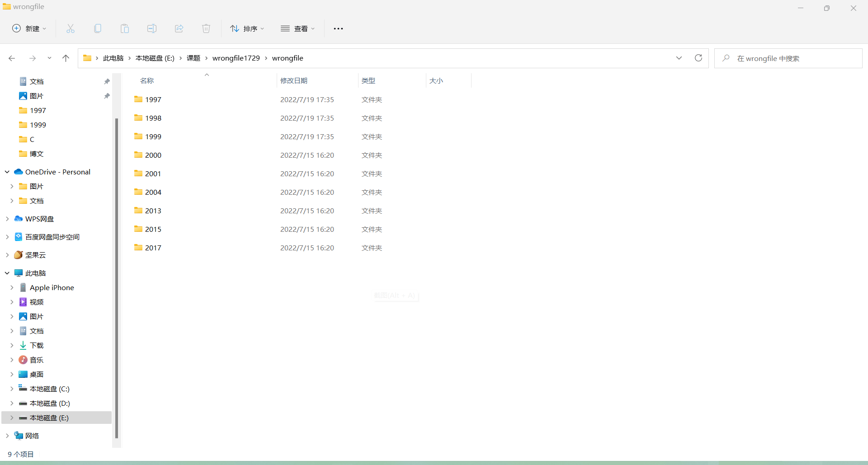The height and width of the screenshot is (465, 868).
Task: Unpin 文档 from quick access
Action: [107, 81]
